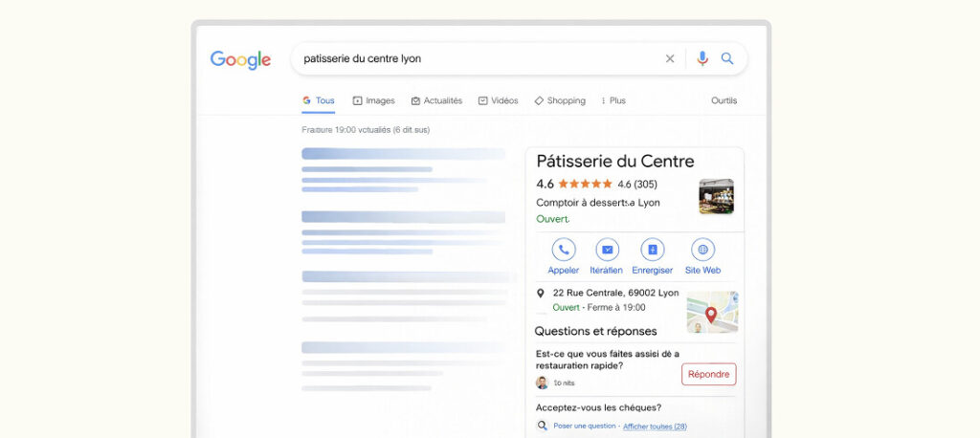Clear the search query with the X icon
The width and height of the screenshot is (980, 438).
[x=670, y=58]
